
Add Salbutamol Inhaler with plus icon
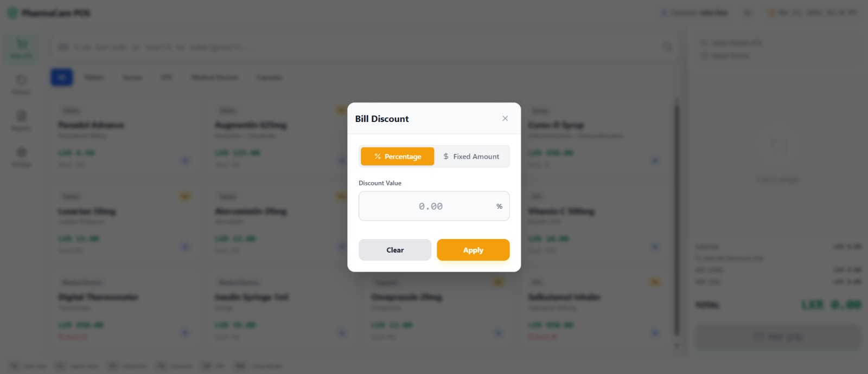(655, 332)
